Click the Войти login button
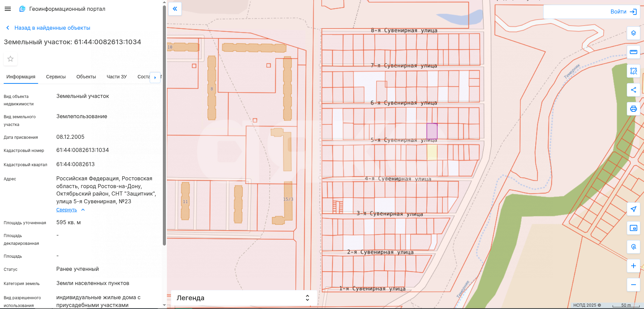Screen dimensions: 644x309 (623, 12)
